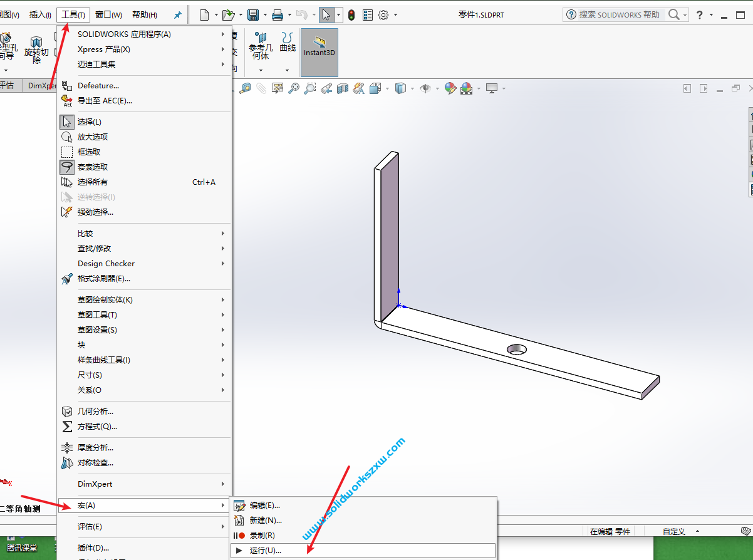Open the Section View tool
Image resolution: width=753 pixels, height=560 pixels.
342,88
